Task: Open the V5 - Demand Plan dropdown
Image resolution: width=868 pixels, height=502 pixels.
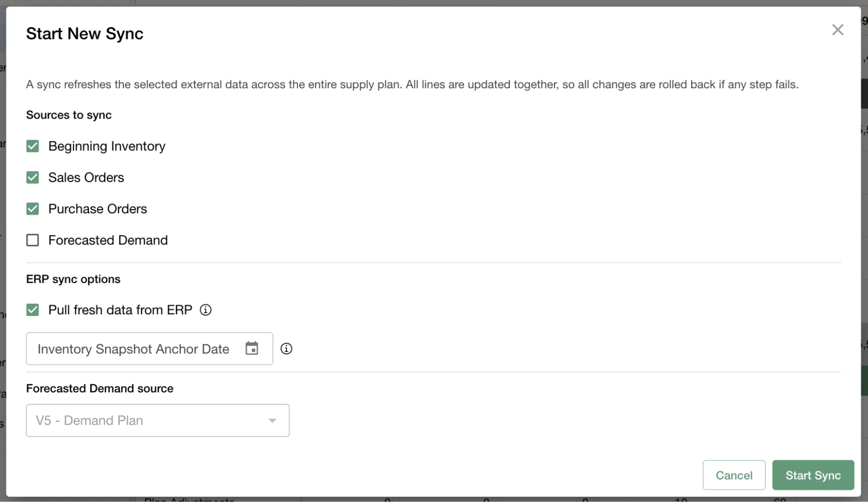Action: click(x=158, y=420)
